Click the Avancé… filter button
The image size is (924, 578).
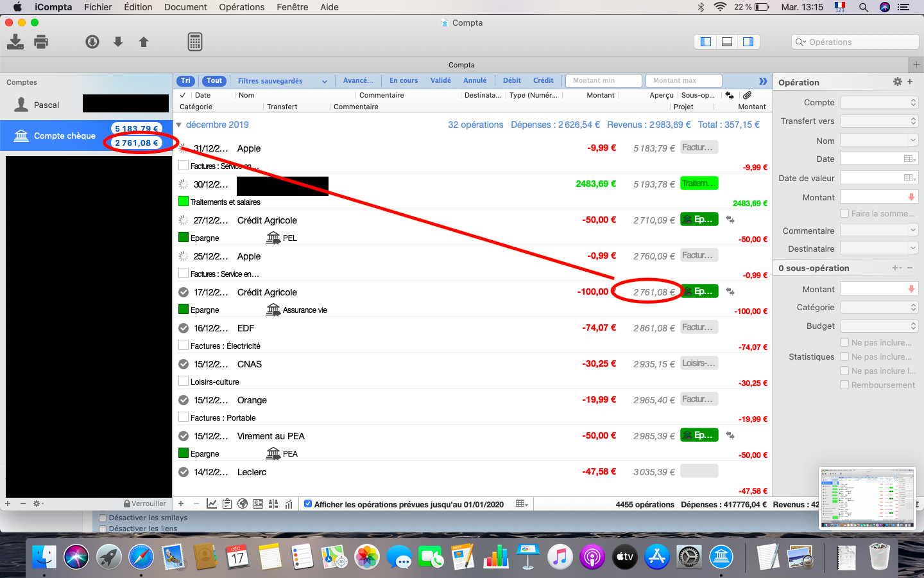357,81
